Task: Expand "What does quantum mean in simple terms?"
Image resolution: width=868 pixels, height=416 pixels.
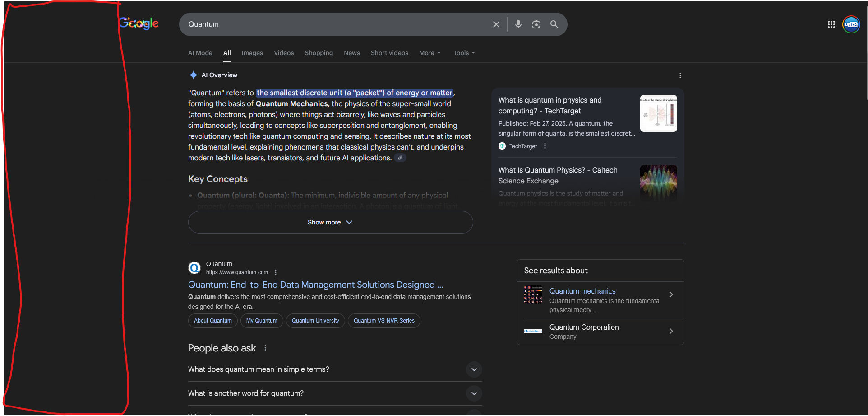Action: pyautogui.click(x=474, y=369)
